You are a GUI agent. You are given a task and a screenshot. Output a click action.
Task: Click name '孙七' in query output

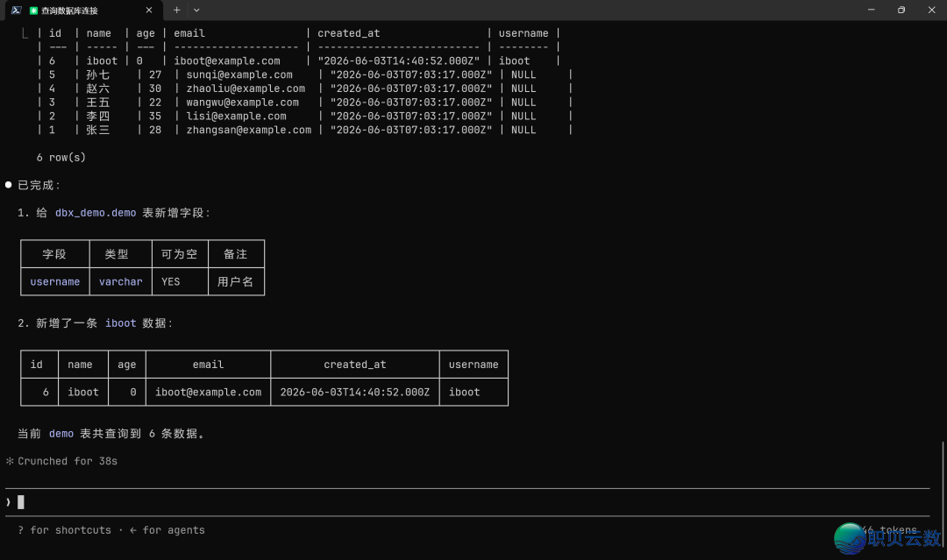coord(98,74)
